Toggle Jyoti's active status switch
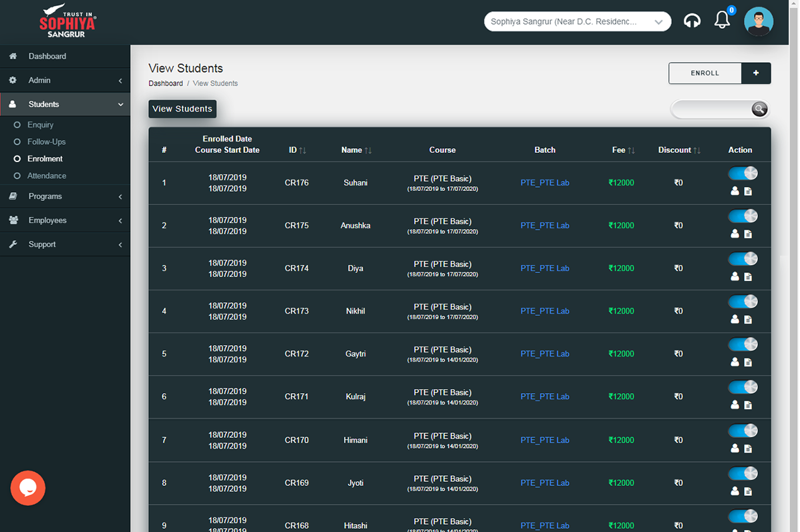 click(x=743, y=474)
